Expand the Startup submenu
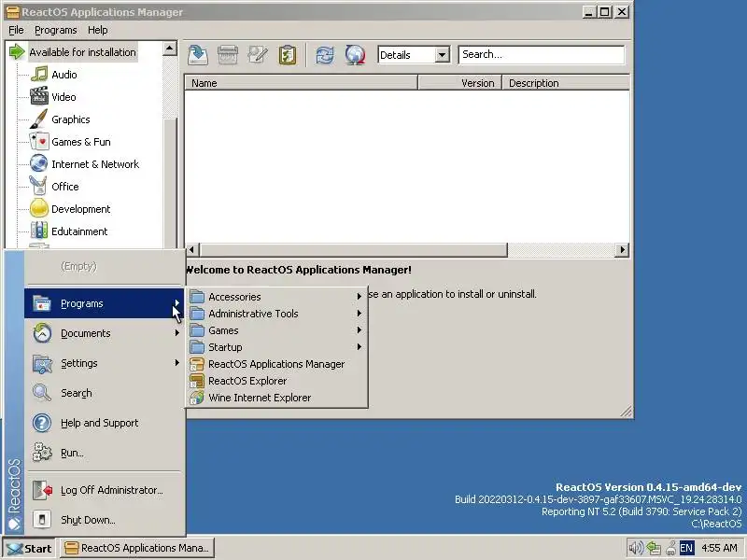This screenshot has height=560, width=747. click(276, 347)
